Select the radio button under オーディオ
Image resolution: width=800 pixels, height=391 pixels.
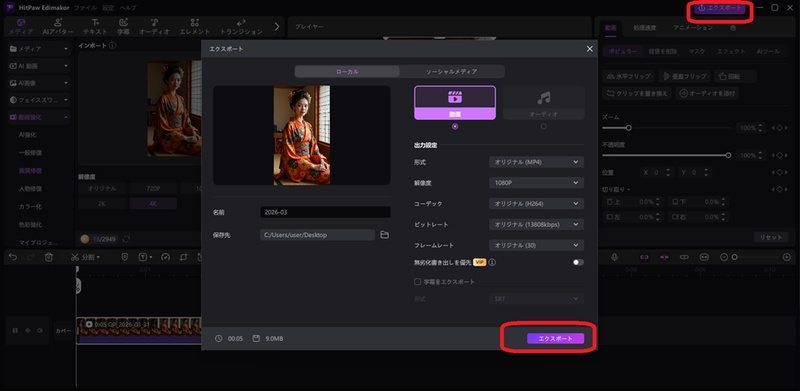pos(543,127)
